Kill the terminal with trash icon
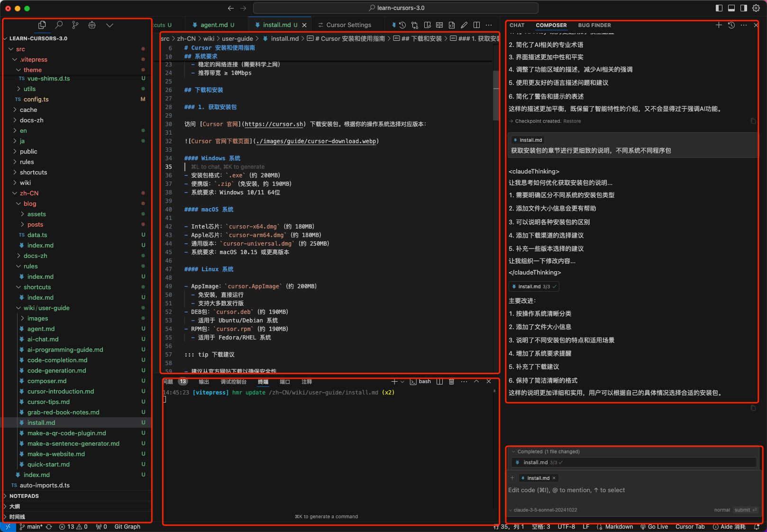 (x=451, y=382)
